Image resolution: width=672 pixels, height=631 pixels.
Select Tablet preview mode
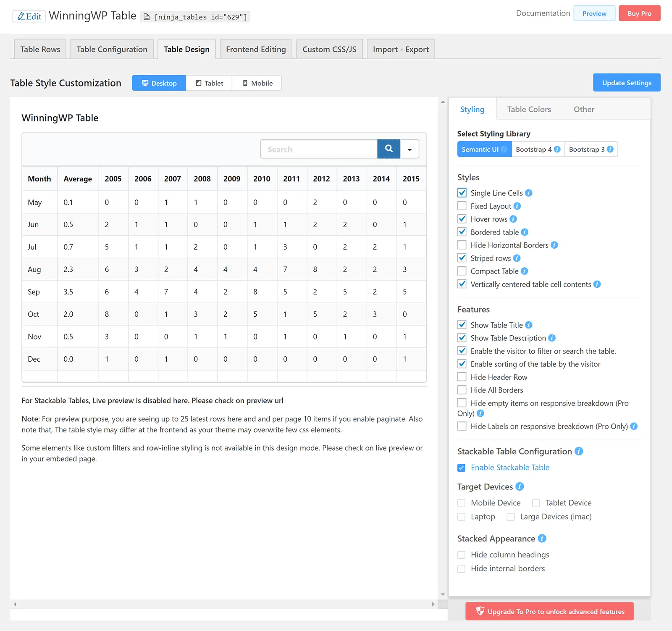(209, 83)
